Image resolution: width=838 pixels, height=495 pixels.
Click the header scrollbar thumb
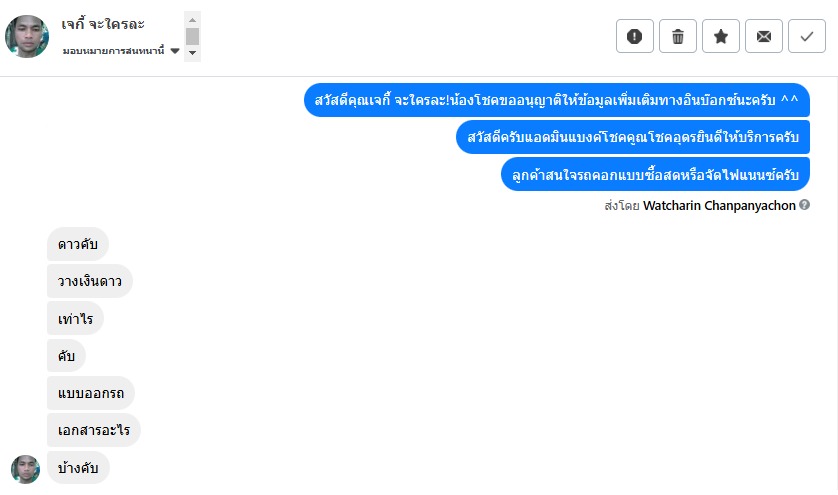pos(192,36)
